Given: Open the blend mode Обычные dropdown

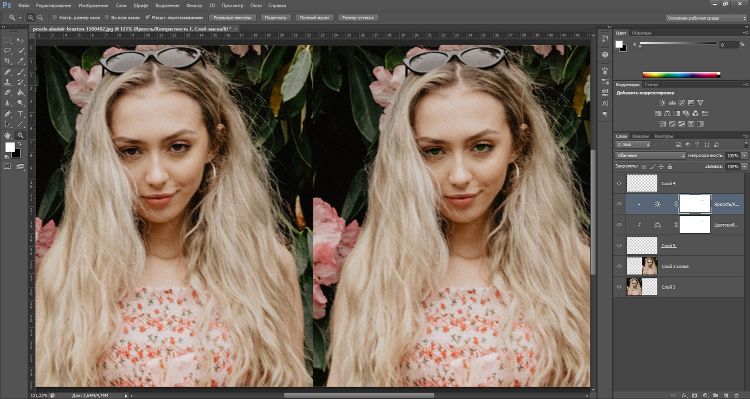Looking at the screenshot, I should coord(651,155).
